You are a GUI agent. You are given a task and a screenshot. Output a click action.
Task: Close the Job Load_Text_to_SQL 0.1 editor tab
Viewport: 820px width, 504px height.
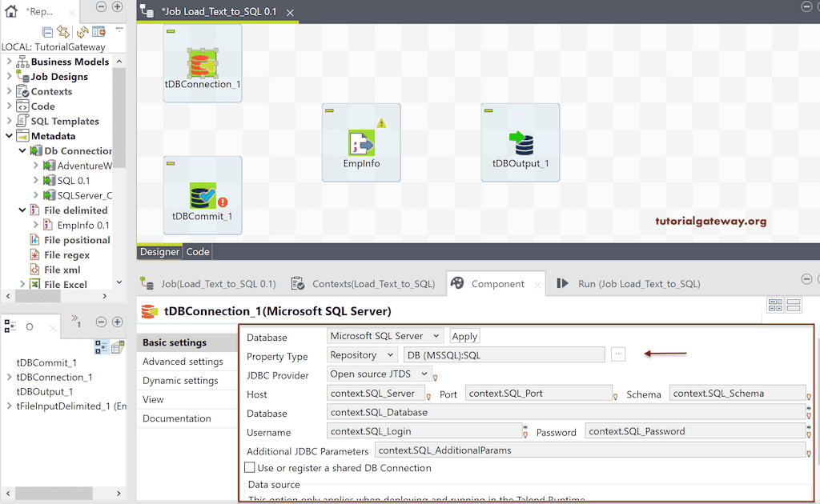click(x=290, y=12)
